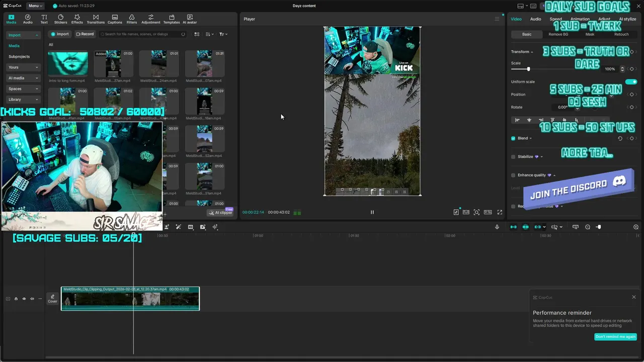The width and height of the screenshot is (644, 362).
Task: Reset the Blend setting with the undo icon
Action: [620, 138]
